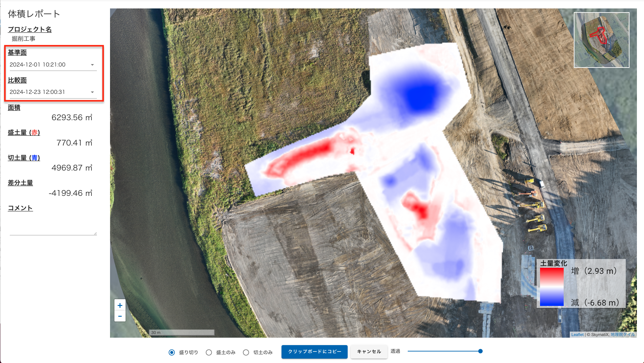Click the 透過 opacity slider handle

point(480,351)
